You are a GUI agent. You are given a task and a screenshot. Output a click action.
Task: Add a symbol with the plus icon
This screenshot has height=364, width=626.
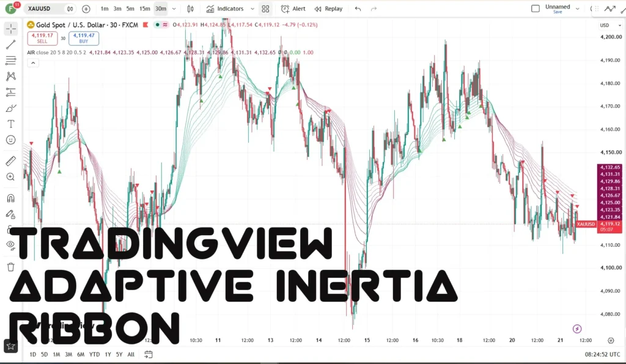coord(86,9)
